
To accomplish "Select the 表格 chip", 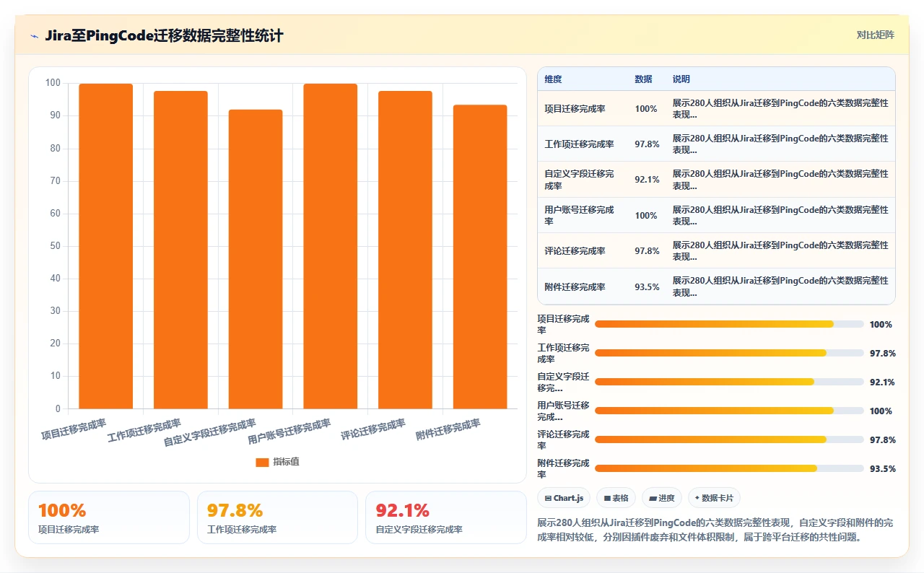I will (x=616, y=498).
